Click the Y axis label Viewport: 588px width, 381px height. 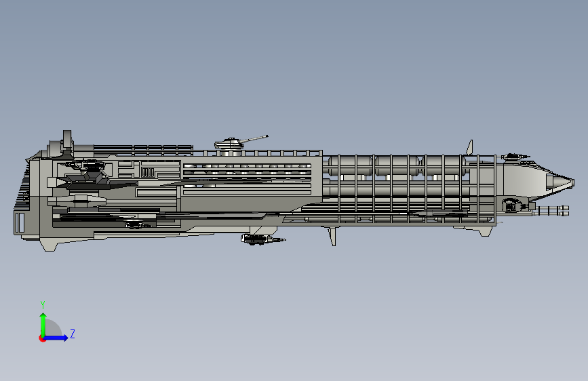click(43, 305)
